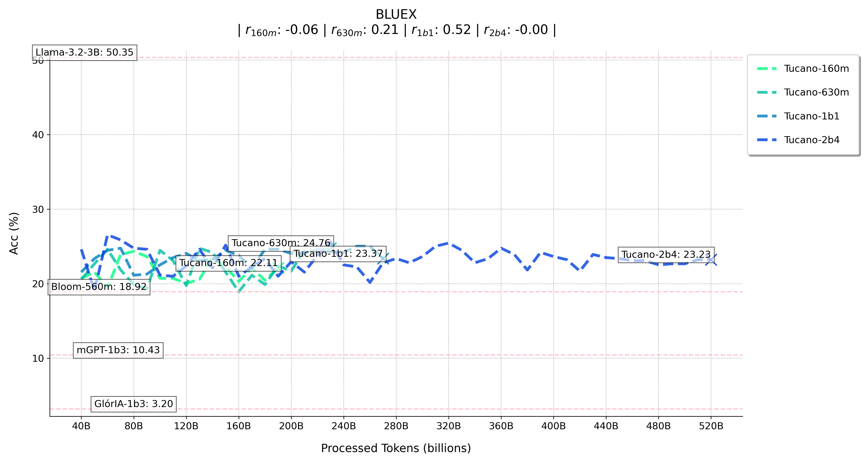Click Tucano-2b4 legend entry text
This screenshot has height=463, width=868.
pyautogui.click(x=812, y=140)
